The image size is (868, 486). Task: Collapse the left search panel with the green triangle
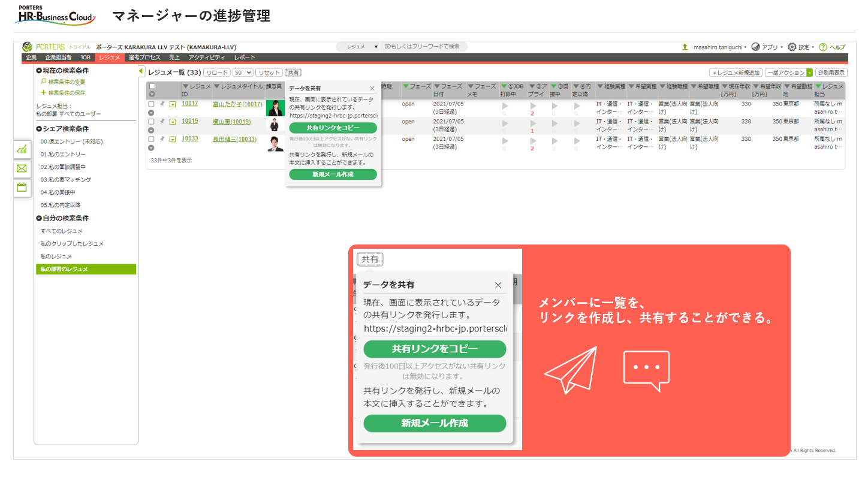(141, 71)
